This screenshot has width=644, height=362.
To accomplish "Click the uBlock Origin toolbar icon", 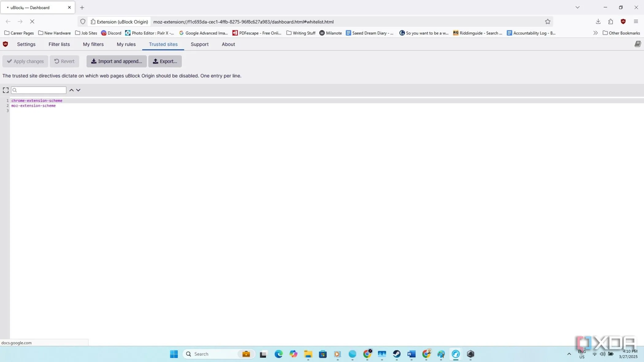I will click(623, 21).
